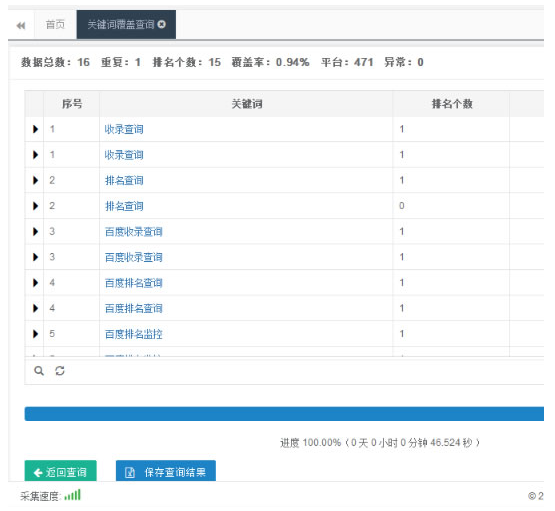Click the double-left arrow tab scroll icon
The height and width of the screenshot is (511, 555).
click(x=21, y=25)
